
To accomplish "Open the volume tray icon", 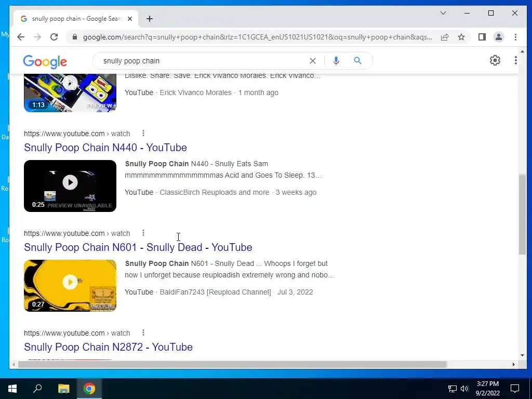I will coord(464,389).
